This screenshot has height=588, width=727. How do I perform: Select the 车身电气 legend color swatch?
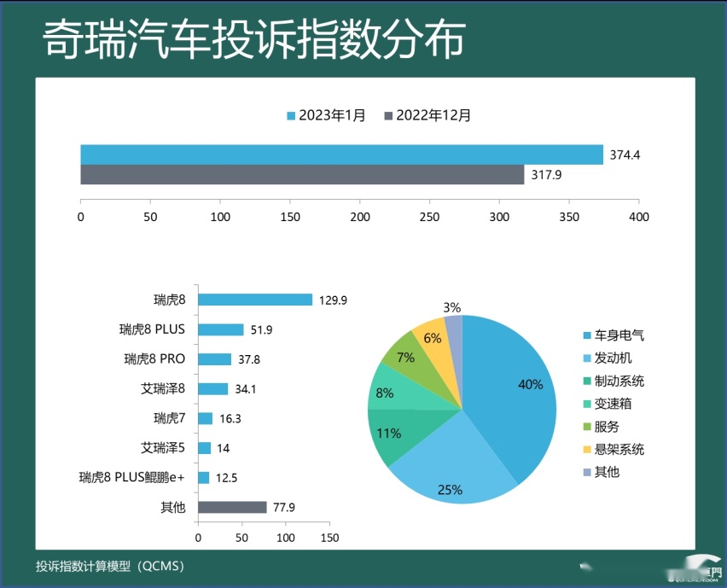point(587,335)
